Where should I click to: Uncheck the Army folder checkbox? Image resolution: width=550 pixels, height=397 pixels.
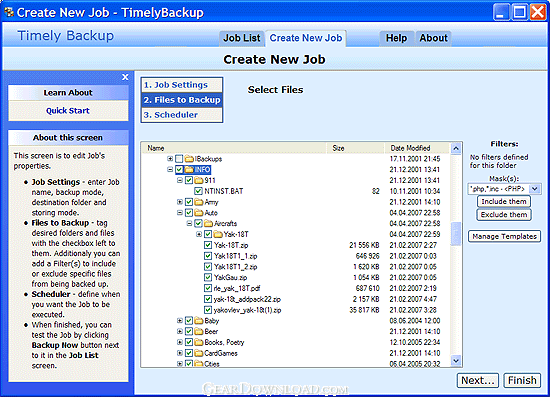189,202
